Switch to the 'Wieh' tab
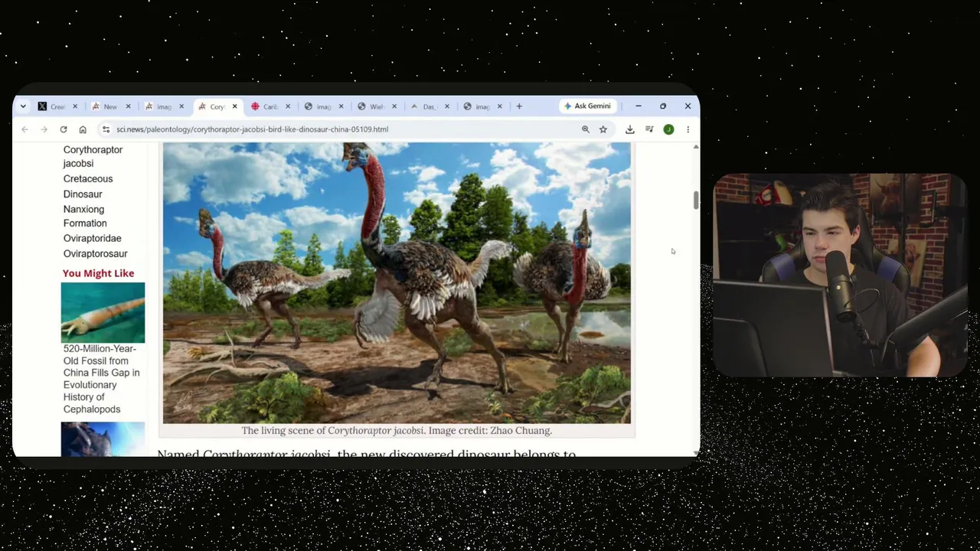Screen dimensions: 980x551 [x=372, y=106]
